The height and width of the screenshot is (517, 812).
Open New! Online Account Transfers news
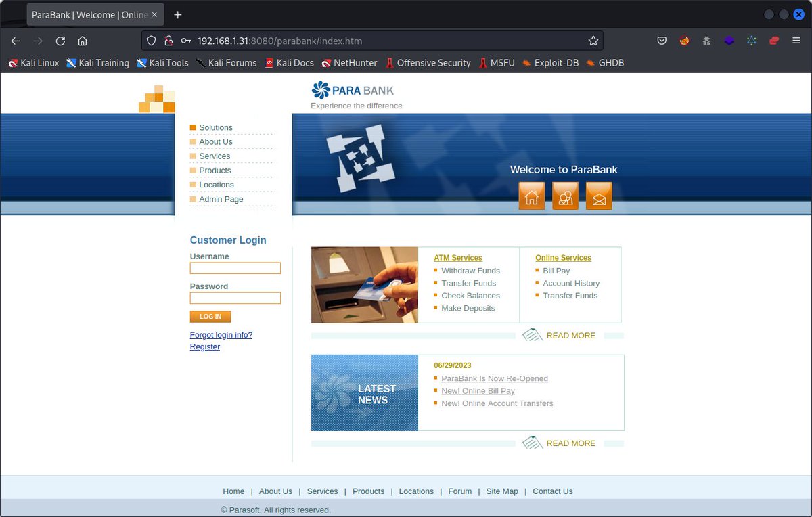click(x=497, y=403)
